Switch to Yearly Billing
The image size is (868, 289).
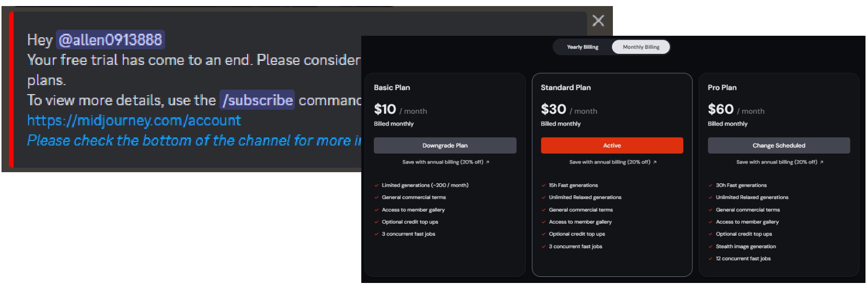click(583, 47)
